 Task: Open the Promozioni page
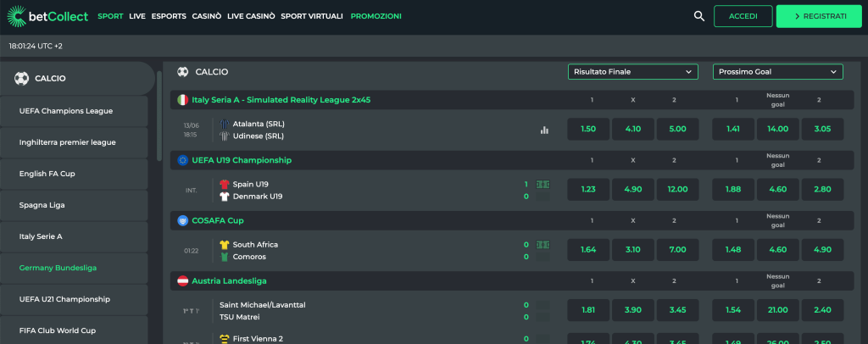pos(376,16)
